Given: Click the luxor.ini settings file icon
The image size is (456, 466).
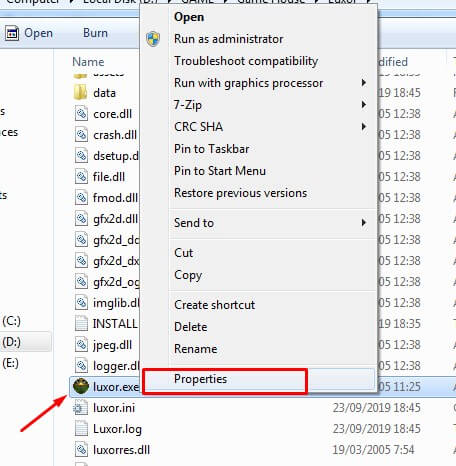Looking at the screenshot, I should (80, 408).
